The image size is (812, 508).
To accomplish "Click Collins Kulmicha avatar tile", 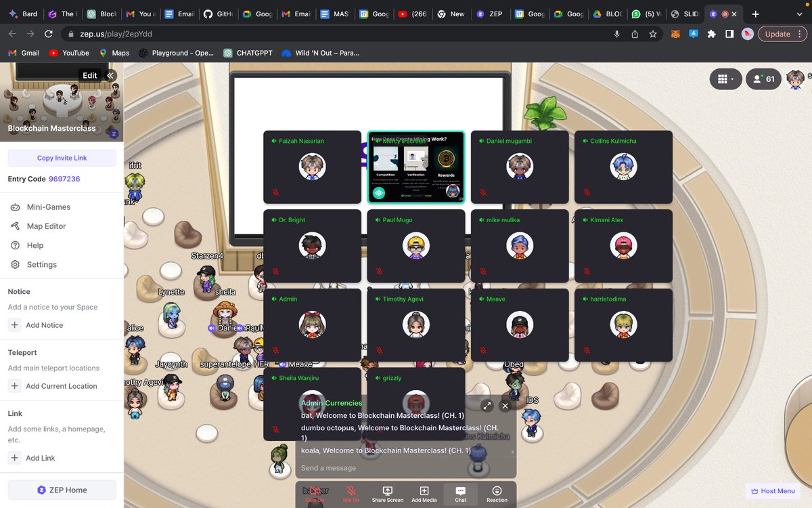I will [x=623, y=166].
